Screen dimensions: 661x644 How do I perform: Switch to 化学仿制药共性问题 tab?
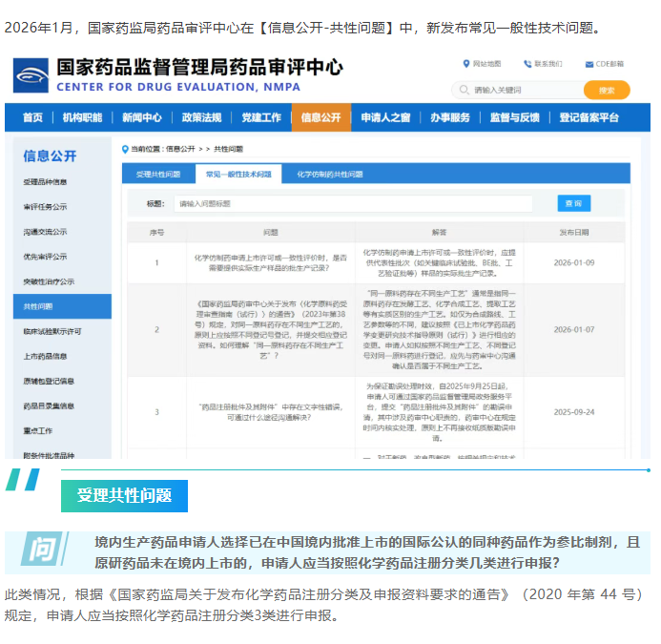pos(330,175)
